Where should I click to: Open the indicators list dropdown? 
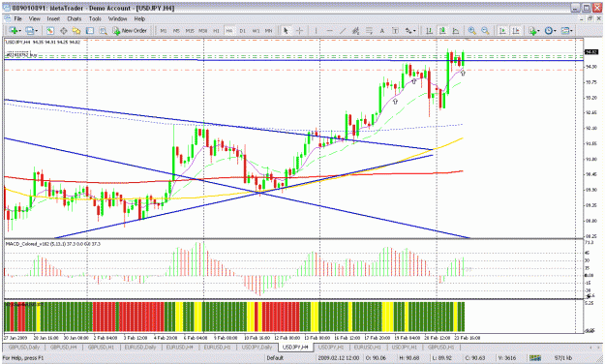(x=534, y=30)
